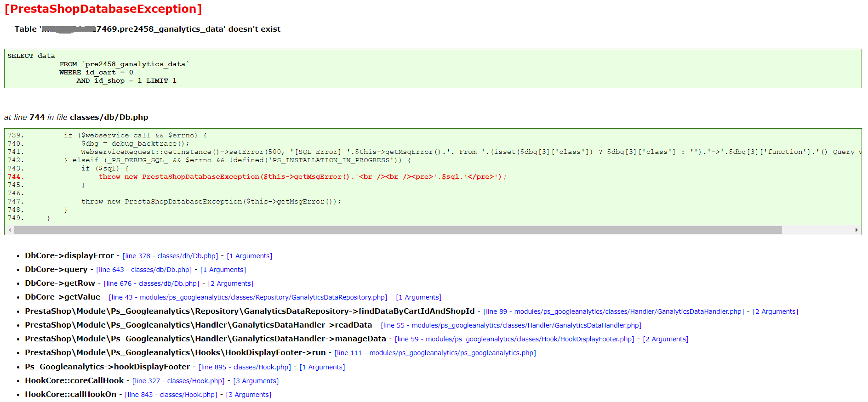
Task: Expand '1 Arguments' for DbCore->query
Action: 223,270
